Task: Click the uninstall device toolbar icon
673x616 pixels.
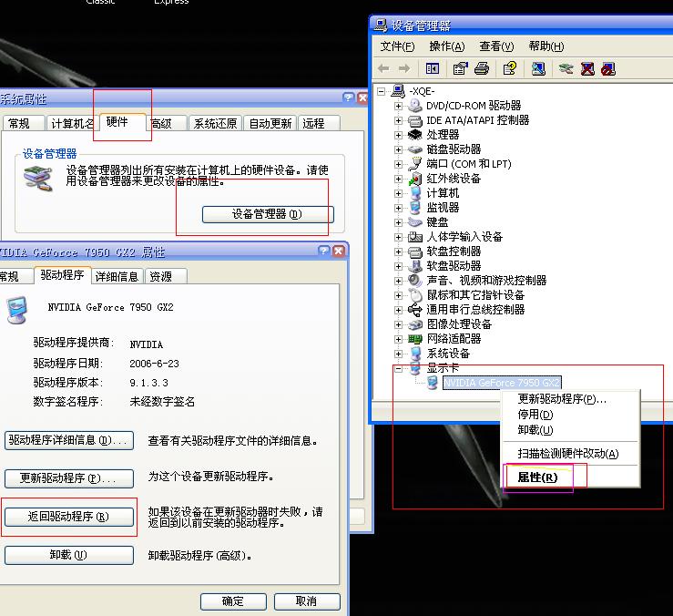Action: point(587,68)
